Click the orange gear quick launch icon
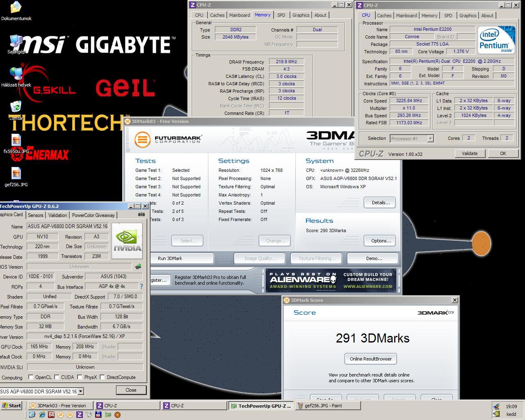The height and width of the screenshot is (420, 525). tap(117, 415)
